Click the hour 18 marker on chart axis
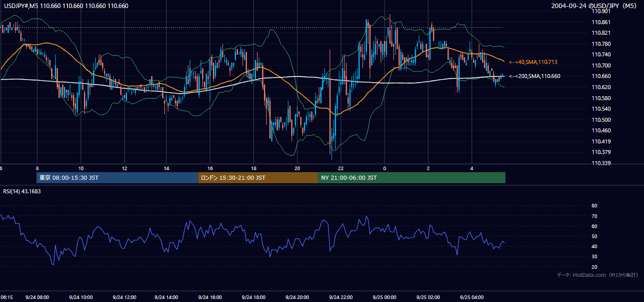The image size is (644, 302). point(254,168)
